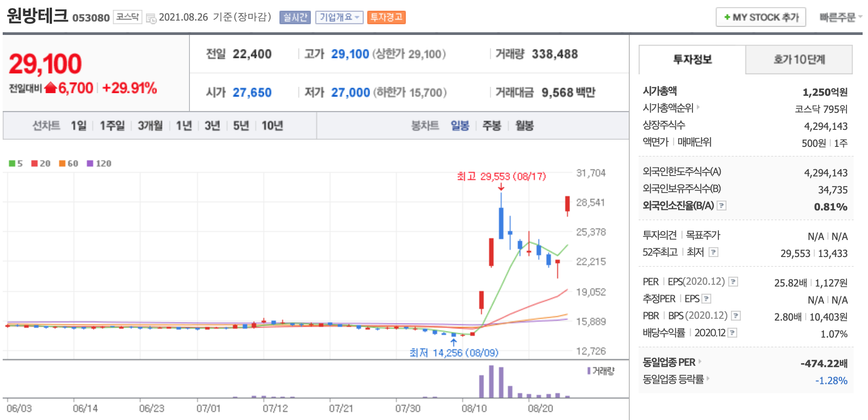The height and width of the screenshot is (420, 868).
Task: Click the -1.28% industry change value
Action: pos(831,381)
